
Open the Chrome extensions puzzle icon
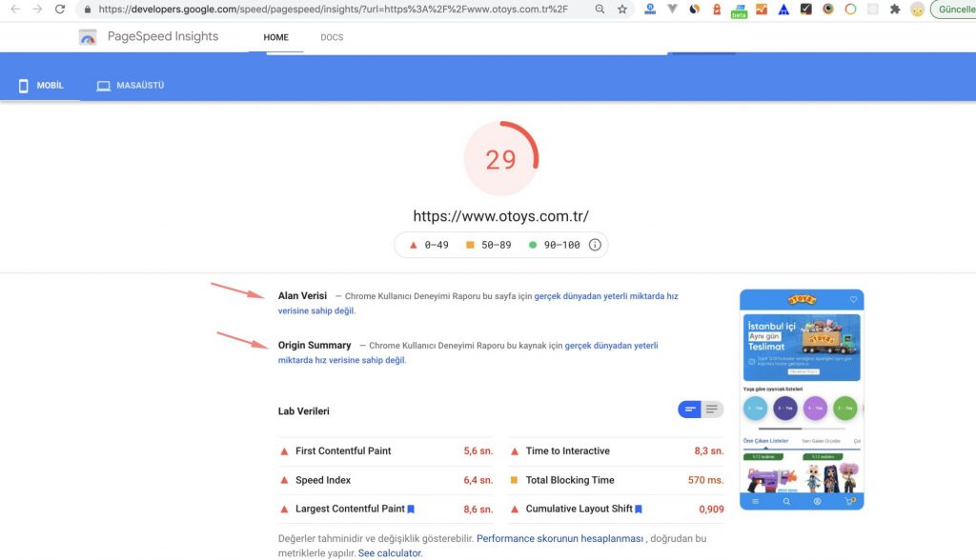coord(894,10)
